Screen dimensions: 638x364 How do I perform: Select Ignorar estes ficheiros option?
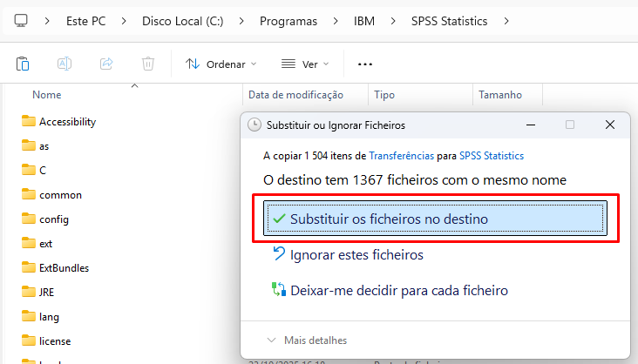[x=356, y=255]
